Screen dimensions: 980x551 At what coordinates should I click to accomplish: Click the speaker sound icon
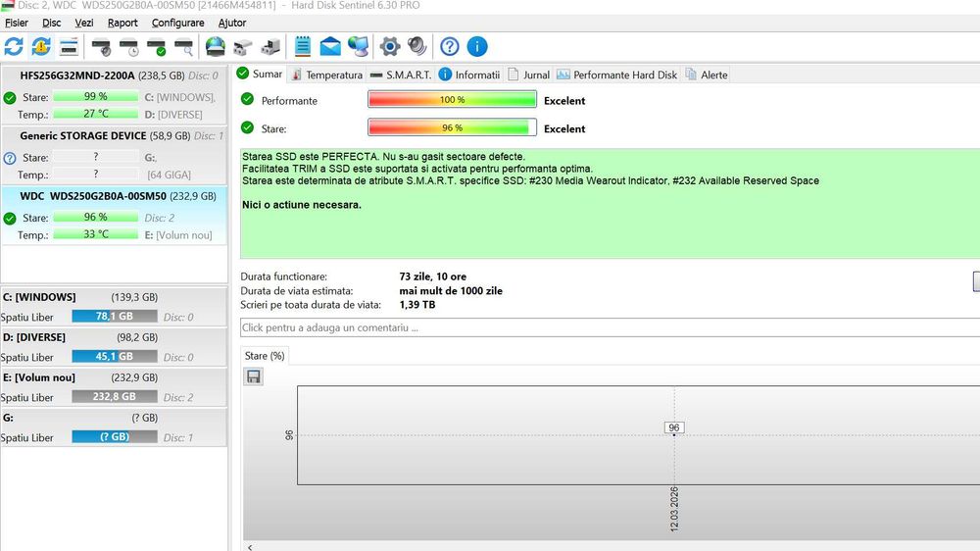click(416, 46)
